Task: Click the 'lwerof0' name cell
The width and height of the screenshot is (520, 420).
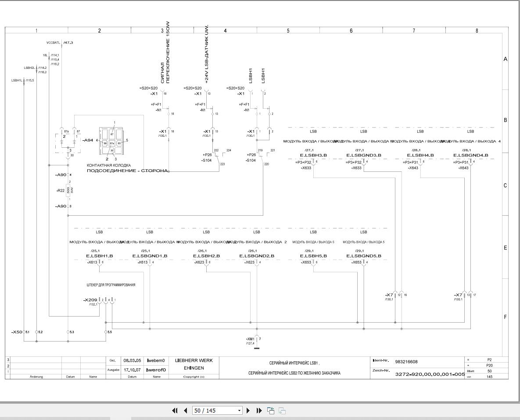Action: click(x=156, y=370)
